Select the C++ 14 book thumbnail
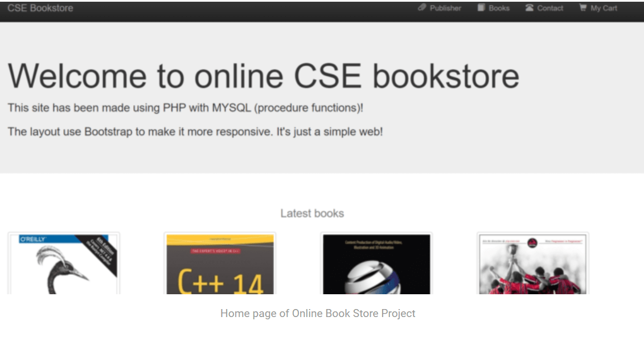This screenshot has width=644, height=337. [221, 263]
